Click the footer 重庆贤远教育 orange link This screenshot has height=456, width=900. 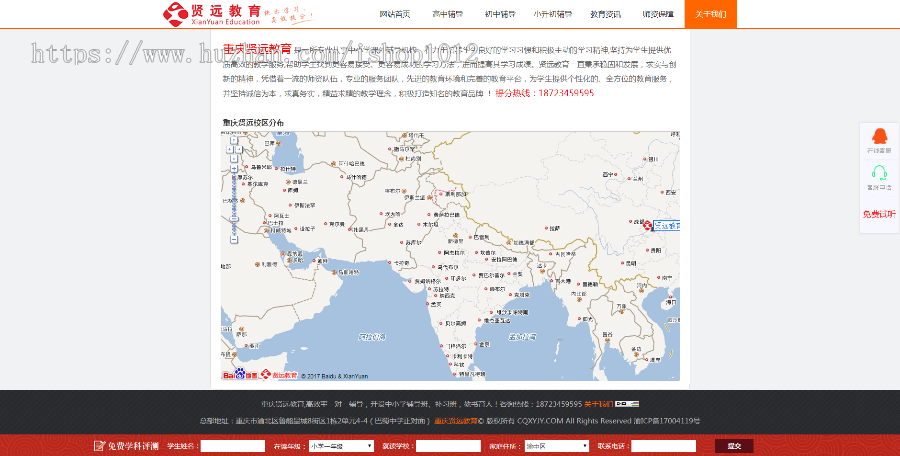[456, 420]
